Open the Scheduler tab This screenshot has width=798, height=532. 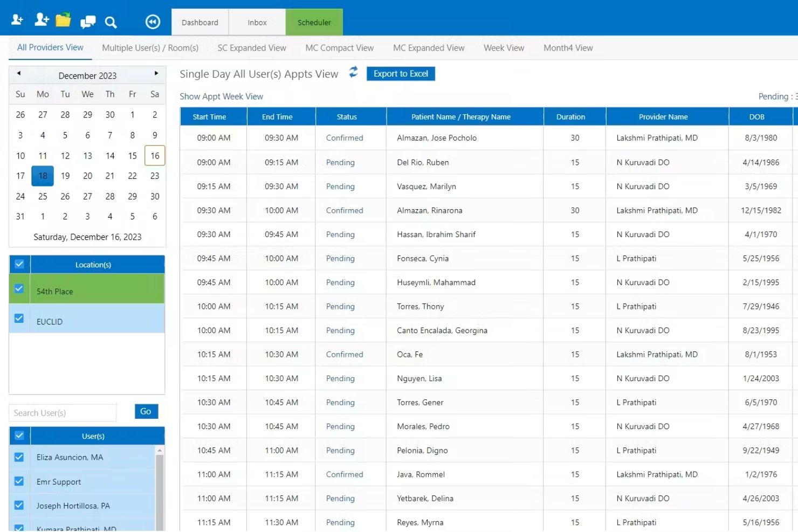pyautogui.click(x=314, y=22)
